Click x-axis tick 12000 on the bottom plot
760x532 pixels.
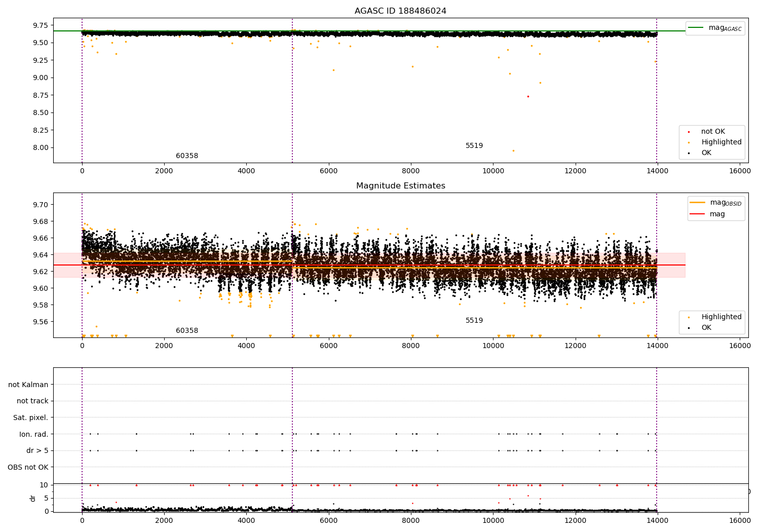[x=575, y=521]
